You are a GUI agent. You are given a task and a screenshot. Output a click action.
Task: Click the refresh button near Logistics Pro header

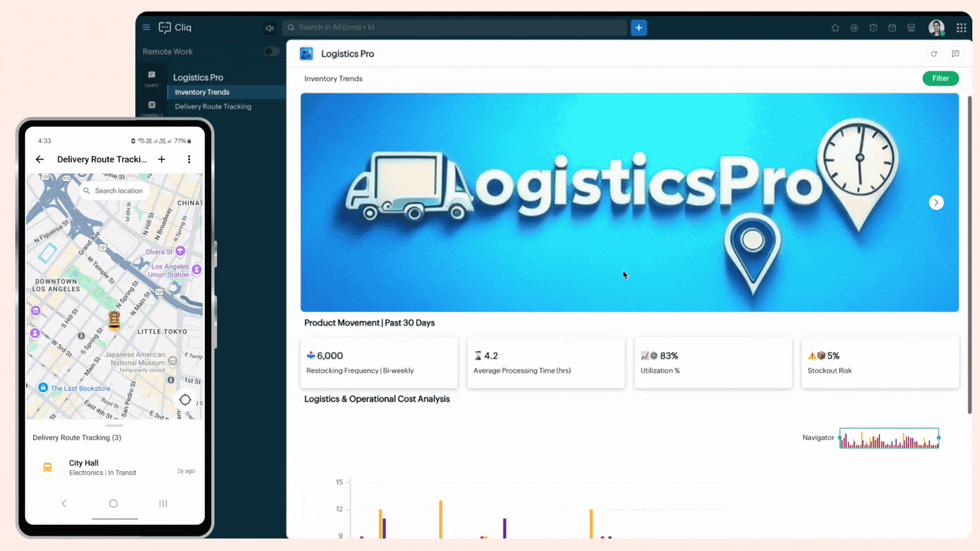pyautogui.click(x=934, y=54)
